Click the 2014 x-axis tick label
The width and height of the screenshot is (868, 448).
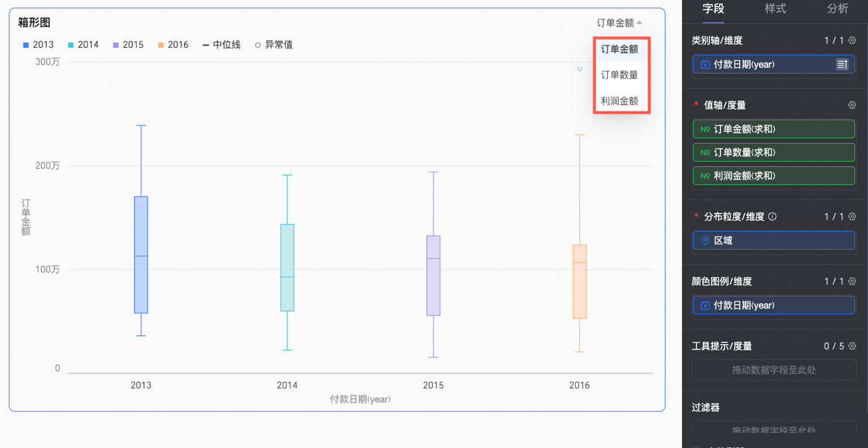tap(287, 385)
